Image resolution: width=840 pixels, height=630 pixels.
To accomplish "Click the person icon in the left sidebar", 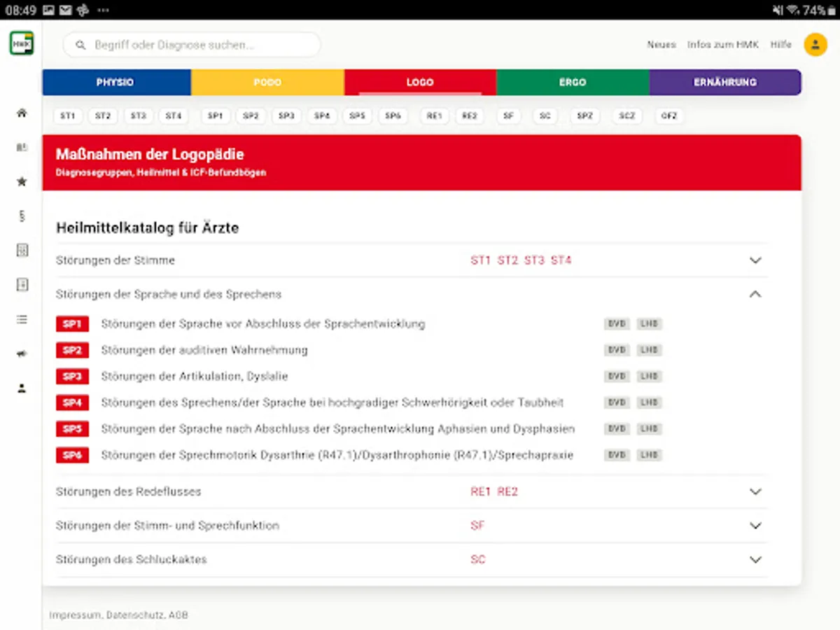I will coord(22,388).
